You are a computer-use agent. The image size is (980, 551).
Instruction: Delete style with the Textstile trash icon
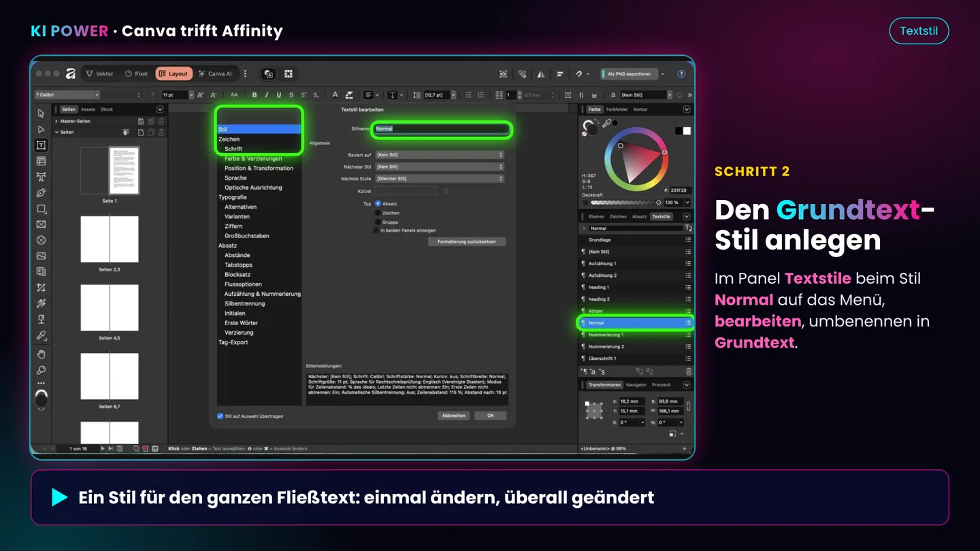point(689,371)
